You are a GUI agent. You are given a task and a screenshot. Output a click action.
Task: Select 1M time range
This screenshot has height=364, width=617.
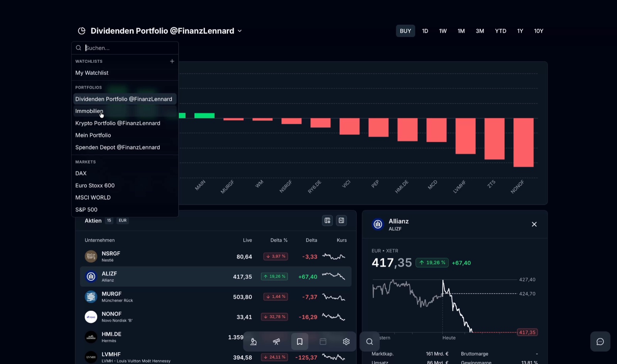[461, 31]
